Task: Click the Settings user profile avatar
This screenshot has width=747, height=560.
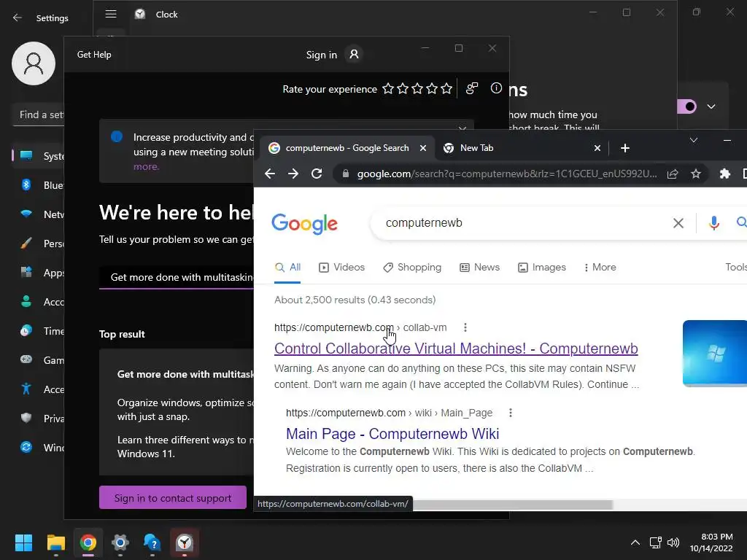Action: coord(34,63)
